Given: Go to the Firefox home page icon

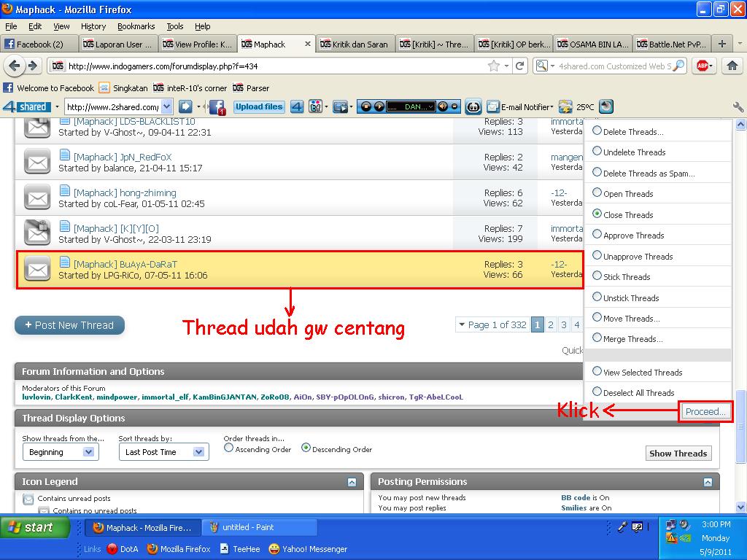Looking at the screenshot, I should [x=732, y=66].
